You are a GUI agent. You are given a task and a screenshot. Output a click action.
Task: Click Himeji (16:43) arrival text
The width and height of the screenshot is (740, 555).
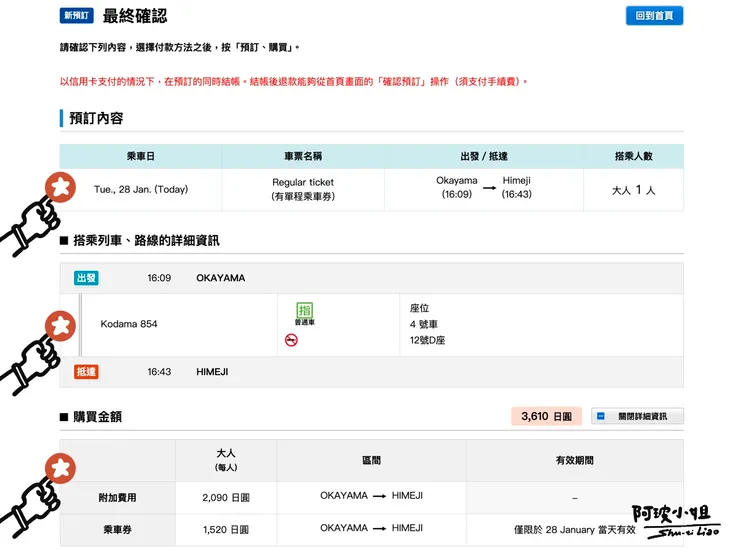tap(516, 187)
